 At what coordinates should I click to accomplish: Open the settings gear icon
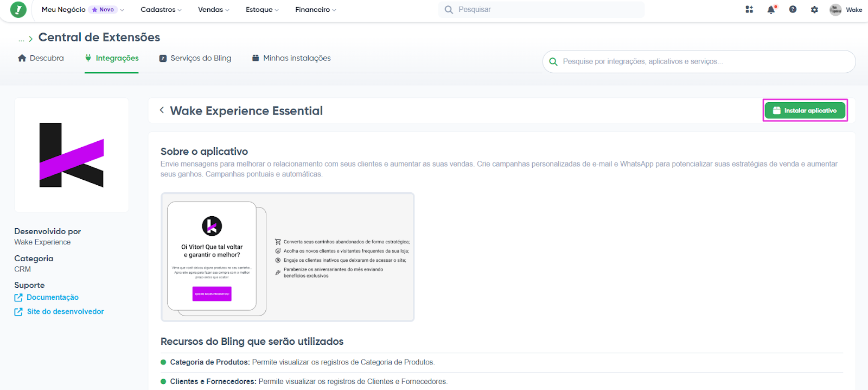[x=814, y=10]
